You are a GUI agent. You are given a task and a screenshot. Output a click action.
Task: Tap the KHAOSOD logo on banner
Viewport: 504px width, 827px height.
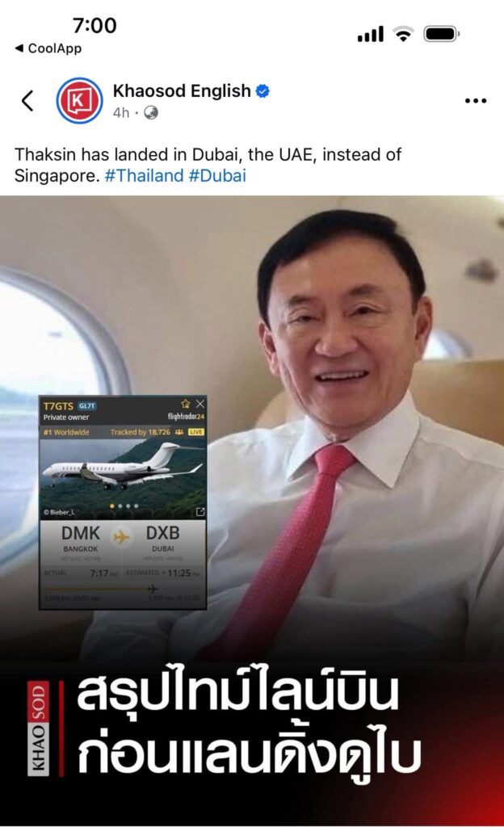pyautogui.click(x=38, y=728)
